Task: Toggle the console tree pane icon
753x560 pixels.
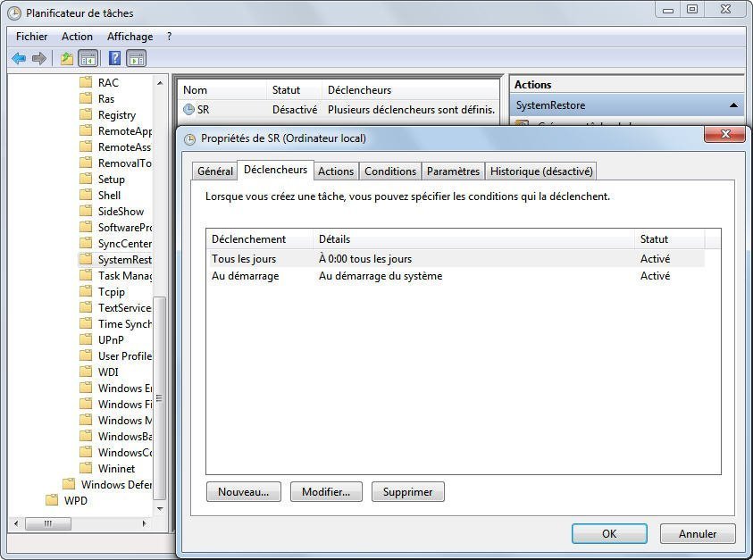Action: click(88, 59)
